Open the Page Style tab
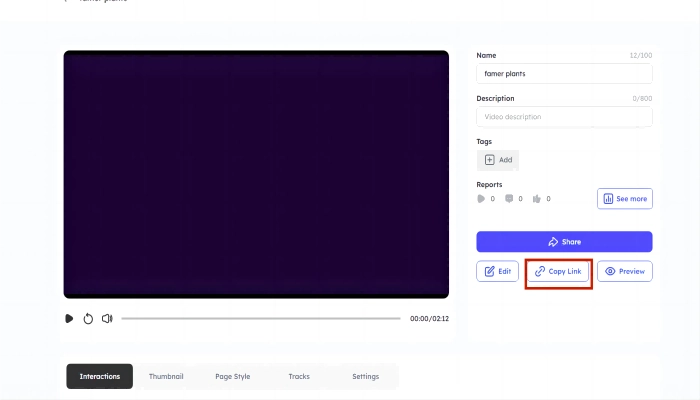The image size is (700, 400). pos(232,377)
